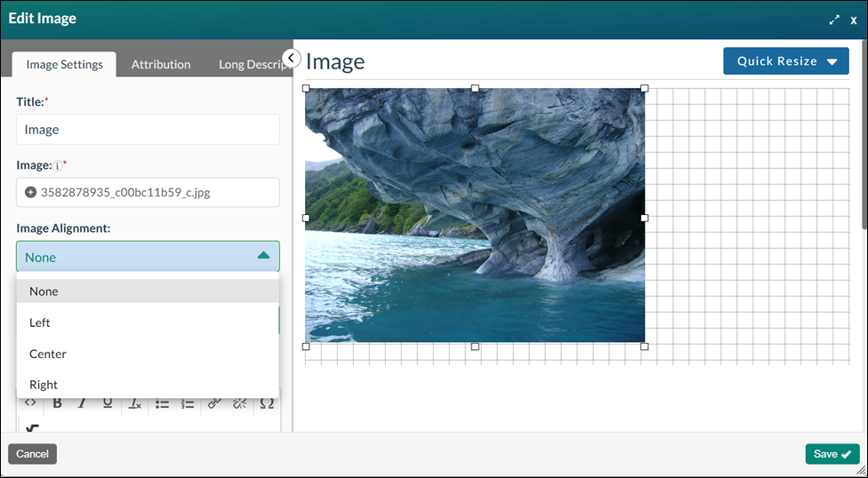
Task: Click the unlink icon
Action: [240, 403]
